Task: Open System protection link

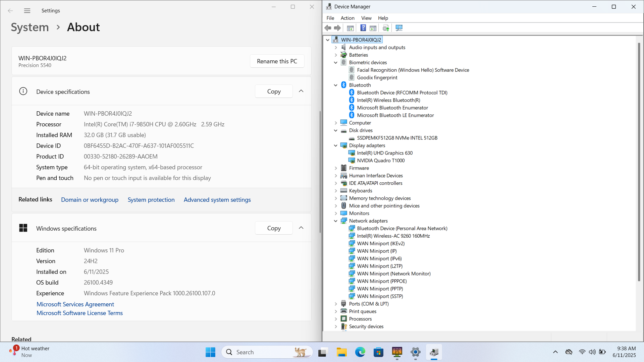Action: click(x=151, y=200)
